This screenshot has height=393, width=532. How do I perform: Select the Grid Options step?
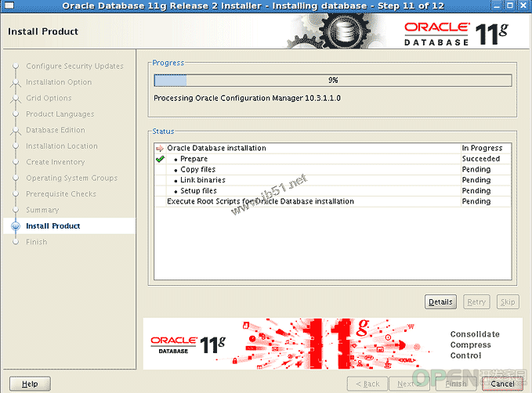point(49,98)
